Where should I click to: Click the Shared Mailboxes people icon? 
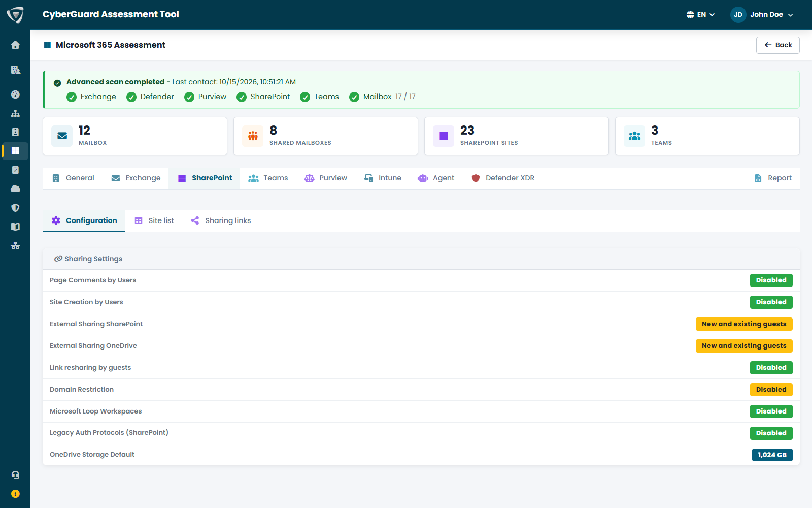coord(253,136)
